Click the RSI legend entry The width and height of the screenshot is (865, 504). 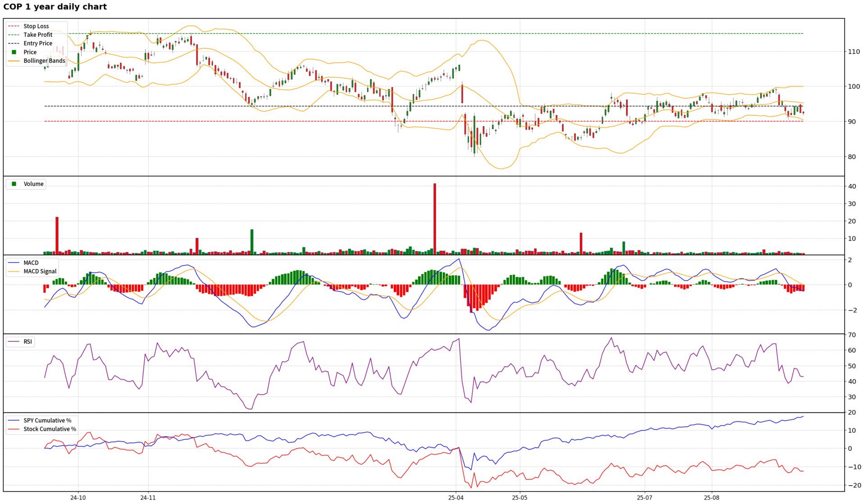tap(27, 341)
